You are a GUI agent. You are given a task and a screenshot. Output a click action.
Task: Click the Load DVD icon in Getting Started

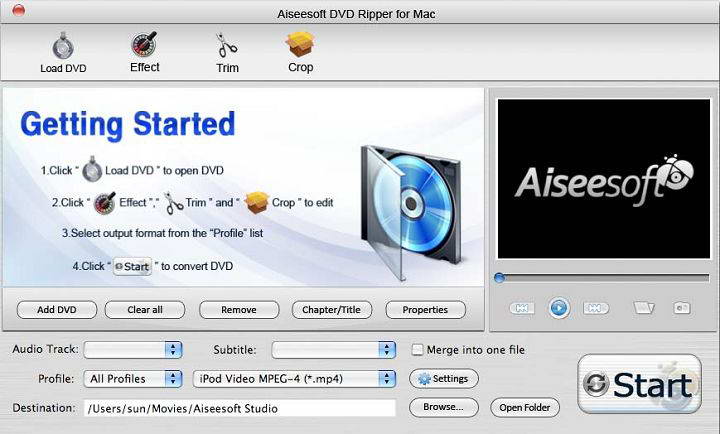point(92,169)
